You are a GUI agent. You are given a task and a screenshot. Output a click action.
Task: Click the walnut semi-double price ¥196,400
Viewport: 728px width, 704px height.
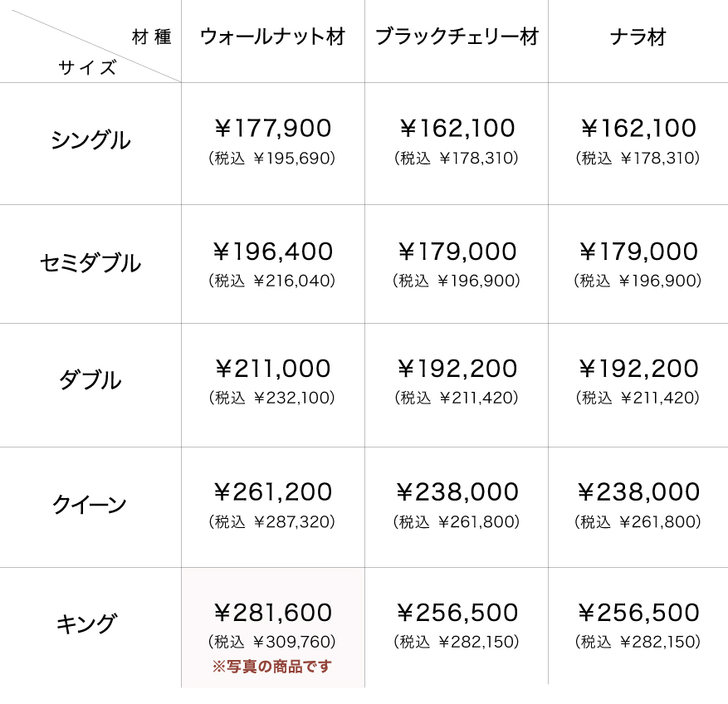(272, 251)
